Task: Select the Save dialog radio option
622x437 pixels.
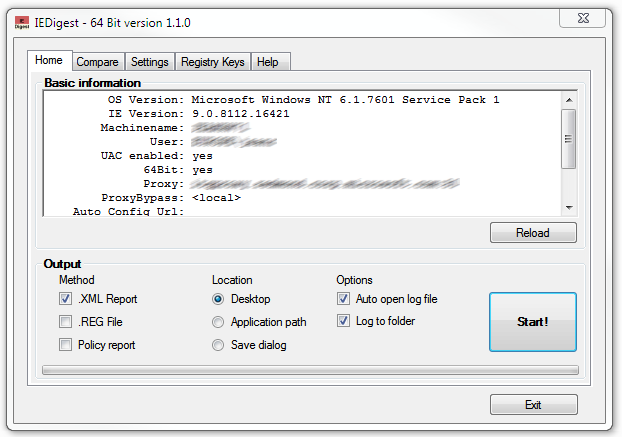Action: pyautogui.click(x=218, y=345)
